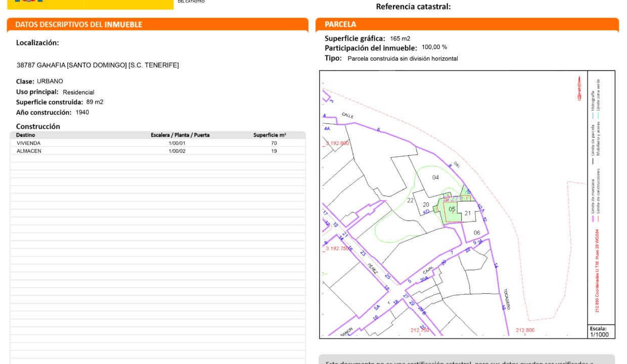This screenshot has width=627, height=364.
Task: Click the 'TOCADERO' street label on map
Action: pos(507,299)
